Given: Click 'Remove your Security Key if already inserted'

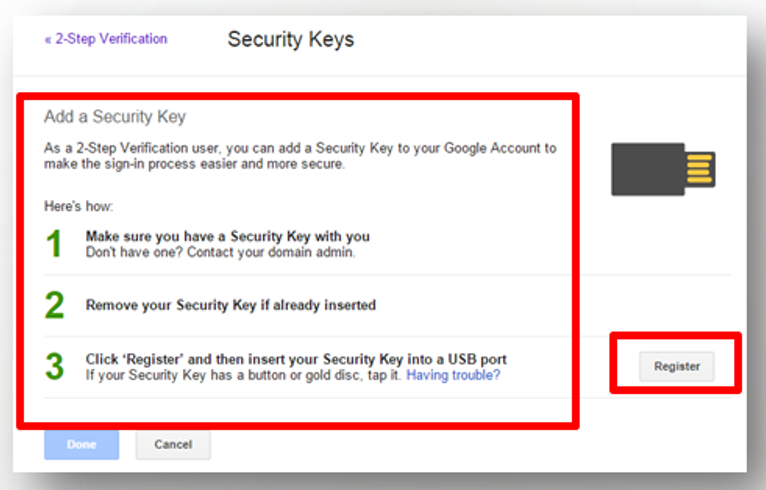Looking at the screenshot, I should (231, 305).
